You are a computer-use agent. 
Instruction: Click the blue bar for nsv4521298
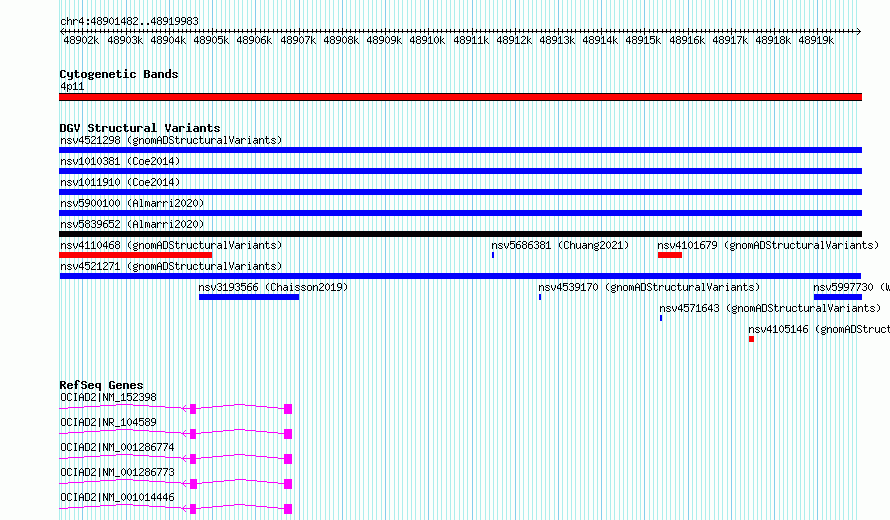460,150
